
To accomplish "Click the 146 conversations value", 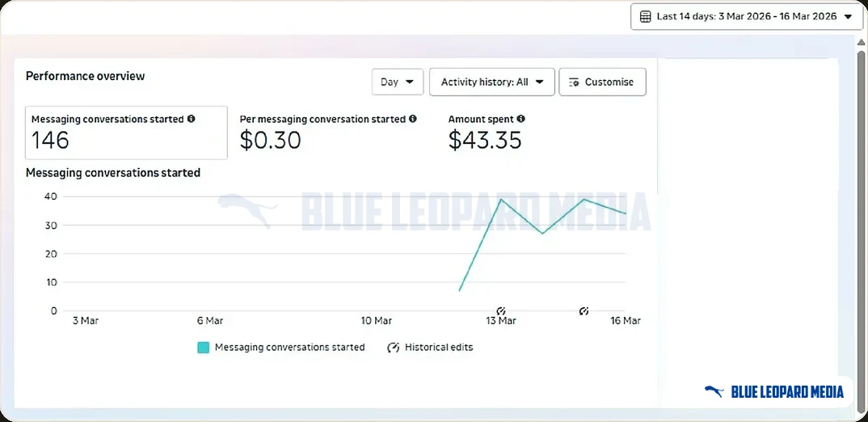I will [x=50, y=140].
